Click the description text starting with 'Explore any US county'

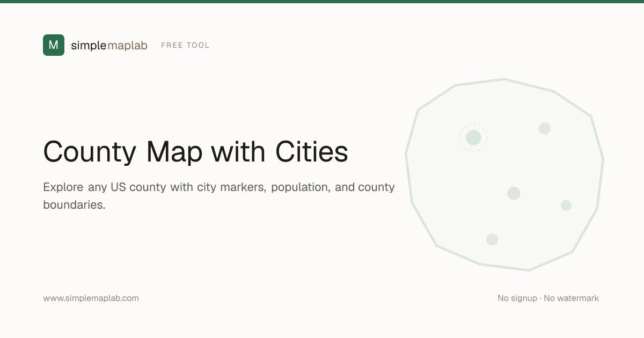(x=219, y=196)
